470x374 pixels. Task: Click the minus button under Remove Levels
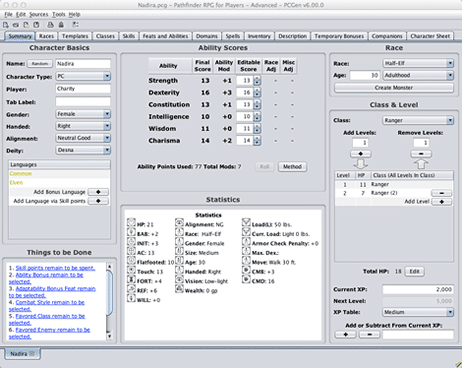[421, 154]
